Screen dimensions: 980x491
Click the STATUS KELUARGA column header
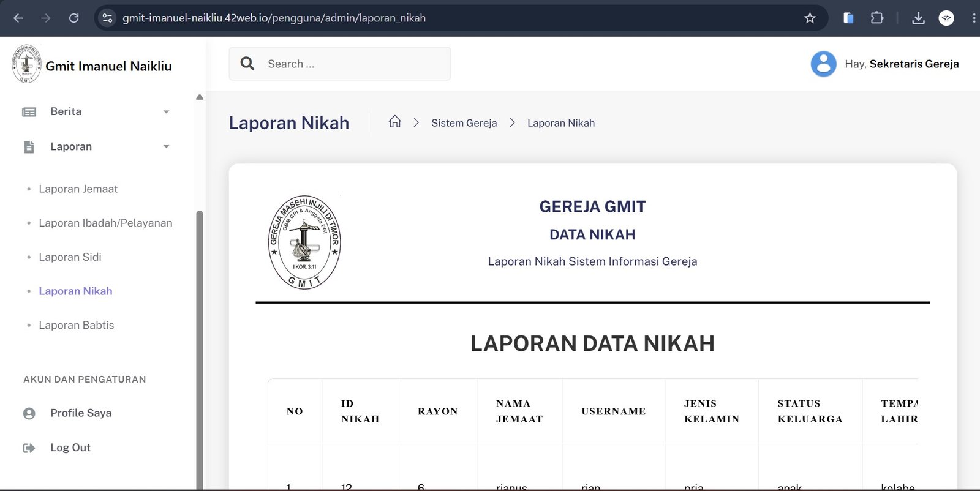pyautogui.click(x=810, y=411)
